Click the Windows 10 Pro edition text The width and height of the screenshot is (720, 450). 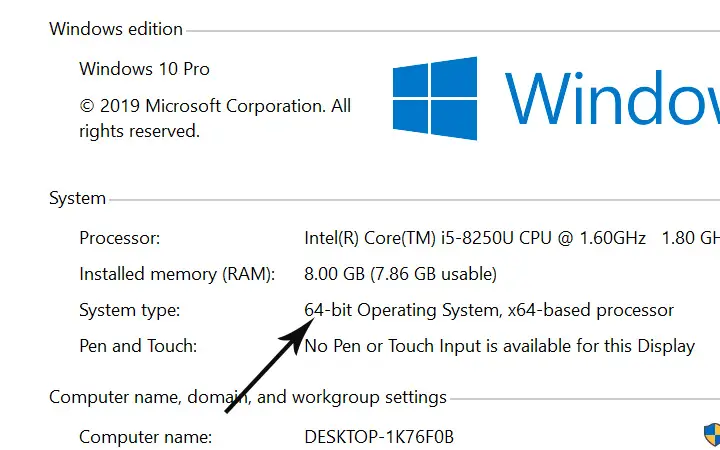point(144,69)
